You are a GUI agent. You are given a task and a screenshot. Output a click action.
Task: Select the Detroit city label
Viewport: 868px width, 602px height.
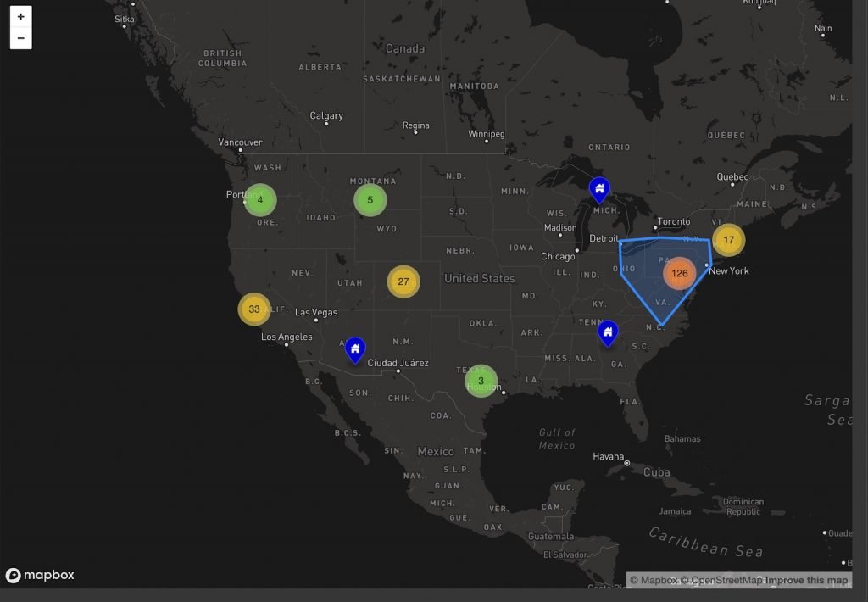(604, 238)
